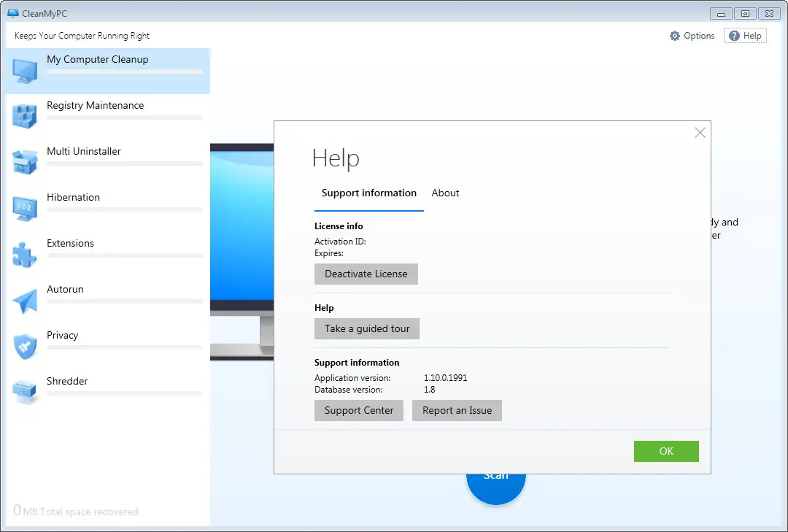This screenshot has width=788, height=532.
Task: Click the Extensions puzzle piece icon
Action: click(x=24, y=255)
